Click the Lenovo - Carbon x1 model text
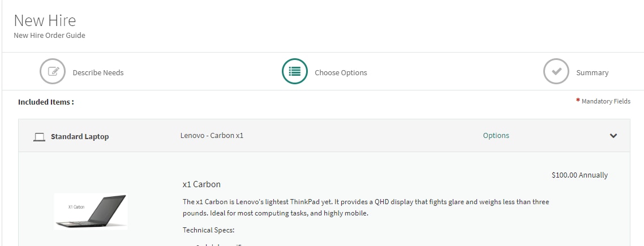Screen dimensions: 644x246 coord(212,136)
